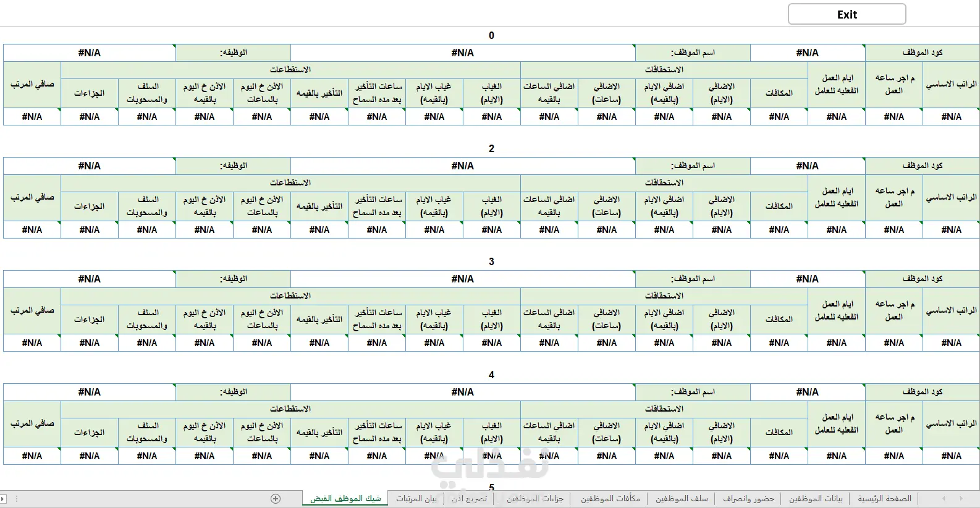Select the slip number 2 cell

point(491,149)
